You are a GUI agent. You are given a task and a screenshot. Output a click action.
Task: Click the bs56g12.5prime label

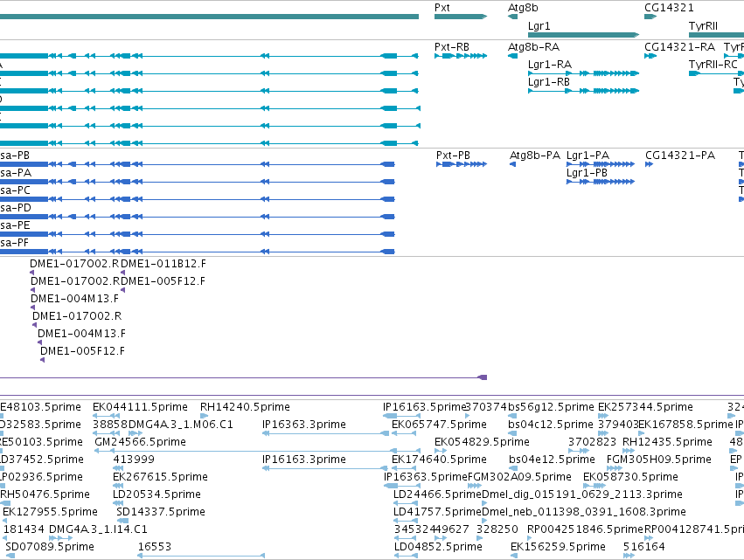coord(551,407)
